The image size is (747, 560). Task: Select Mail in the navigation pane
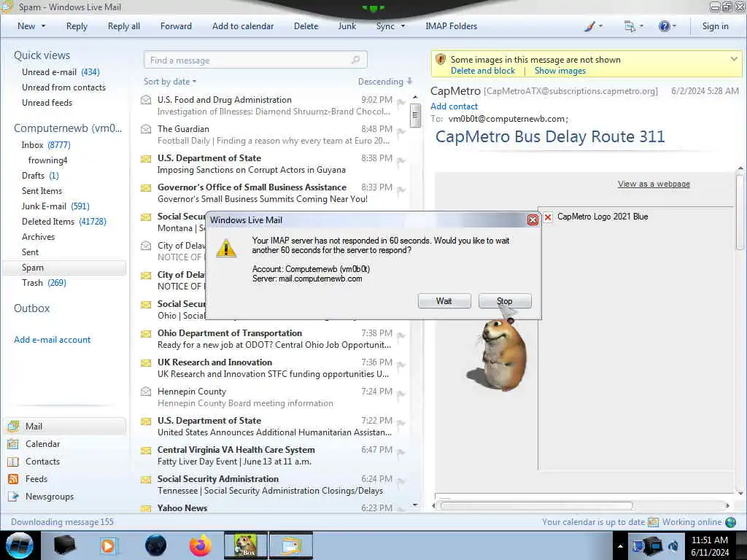[x=65, y=426]
